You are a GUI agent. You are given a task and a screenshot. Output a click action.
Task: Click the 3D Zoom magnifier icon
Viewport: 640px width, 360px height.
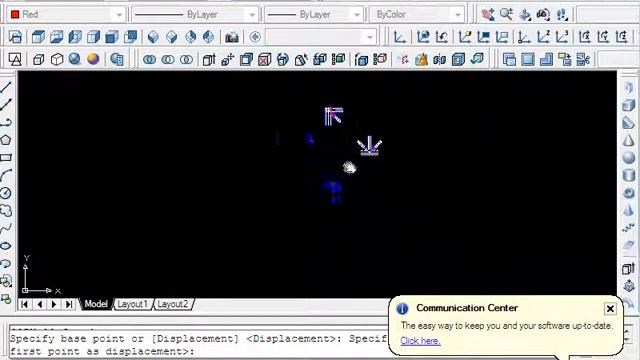506,14
